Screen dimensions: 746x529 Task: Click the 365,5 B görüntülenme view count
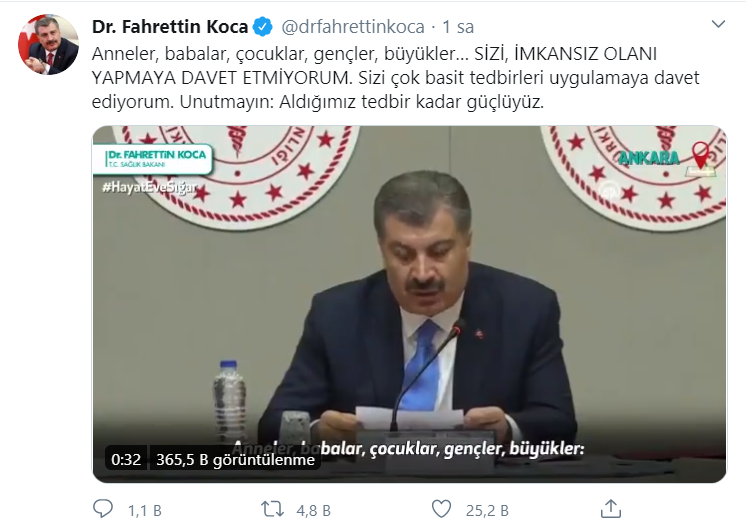click(235, 459)
